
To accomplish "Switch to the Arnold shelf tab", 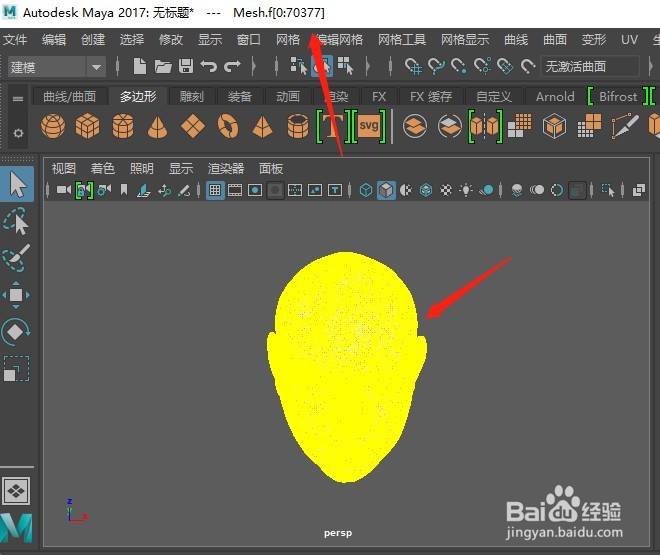I will tap(555, 97).
